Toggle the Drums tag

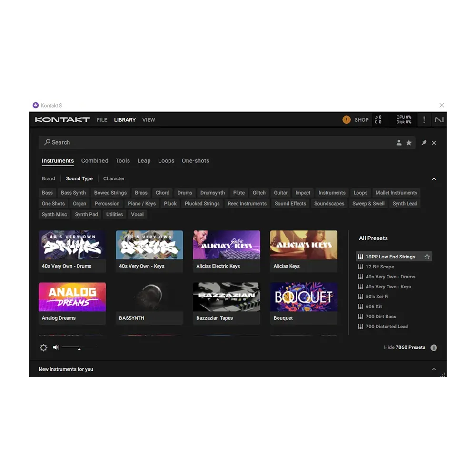point(185,193)
